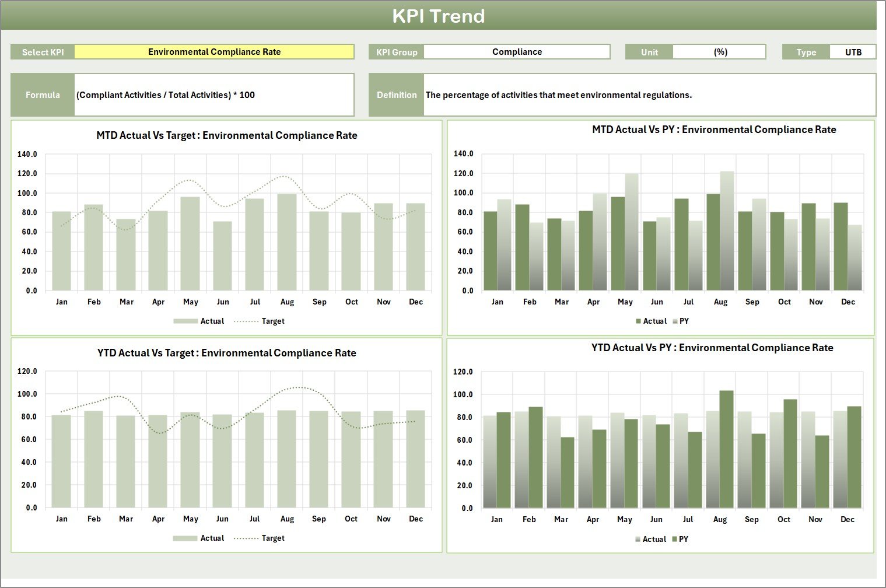Select the MTD Actual Vs Target chart title
This screenshot has height=588, width=886.
(227, 135)
